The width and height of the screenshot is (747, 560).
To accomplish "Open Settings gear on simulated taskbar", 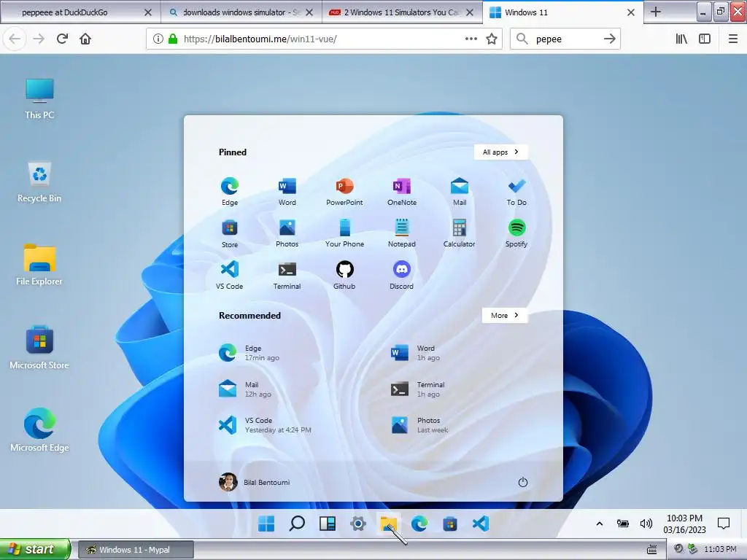I will tap(357, 524).
